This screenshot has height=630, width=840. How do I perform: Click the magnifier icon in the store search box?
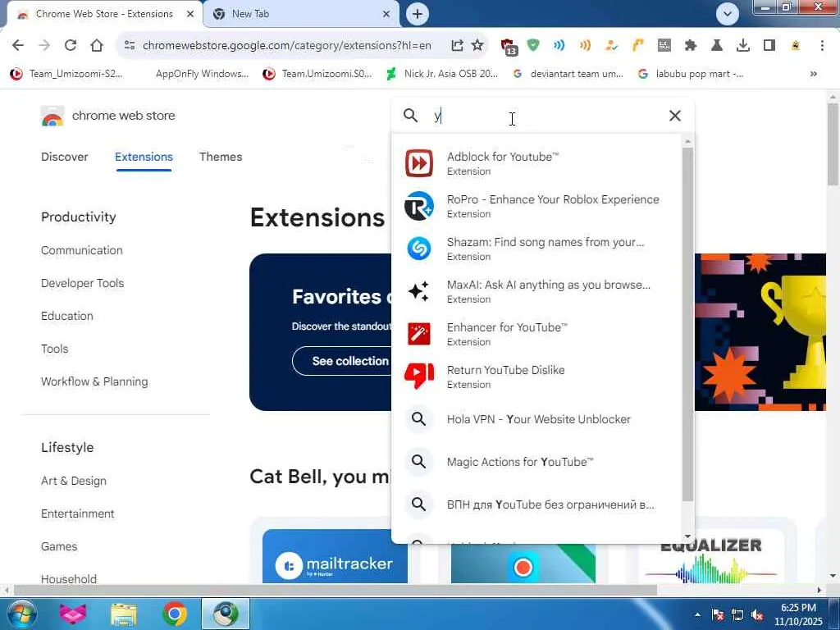tap(410, 116)
